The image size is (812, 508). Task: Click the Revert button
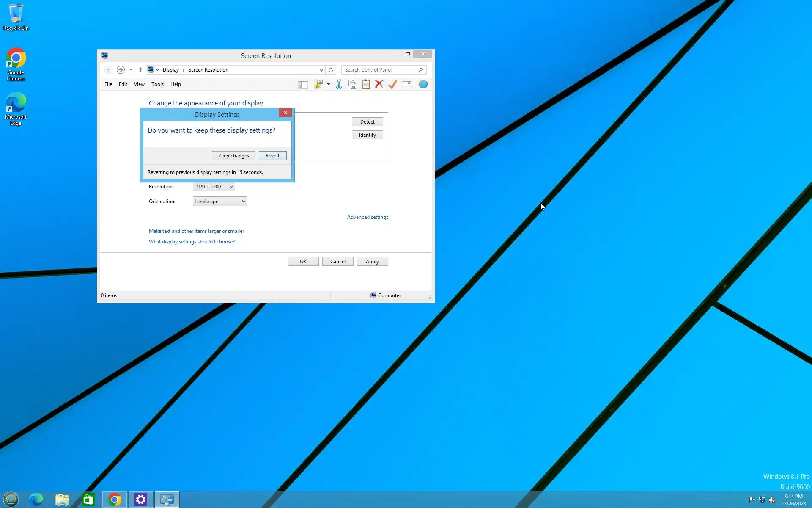(x=272, y=156)
